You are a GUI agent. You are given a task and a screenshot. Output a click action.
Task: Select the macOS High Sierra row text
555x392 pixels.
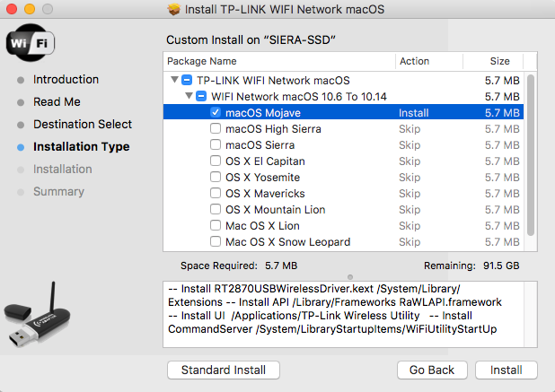273,129
